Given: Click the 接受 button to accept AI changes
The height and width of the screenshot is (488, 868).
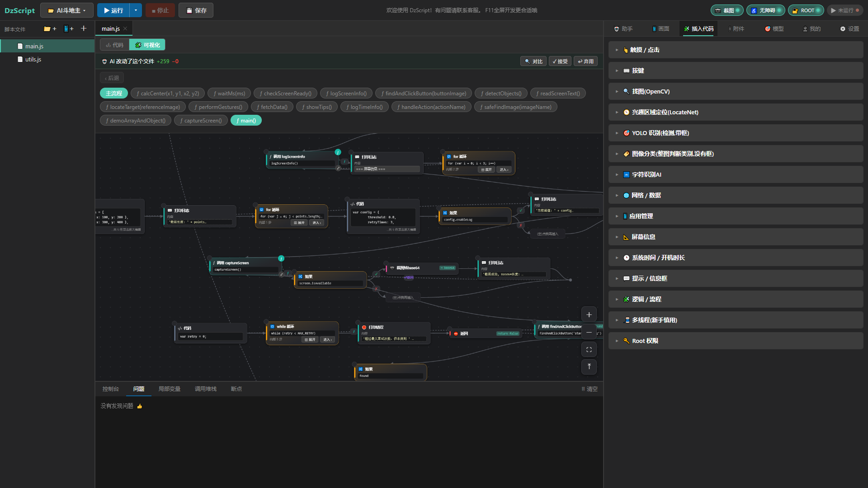Looking at the screenshot, I should tap(560, 61).
